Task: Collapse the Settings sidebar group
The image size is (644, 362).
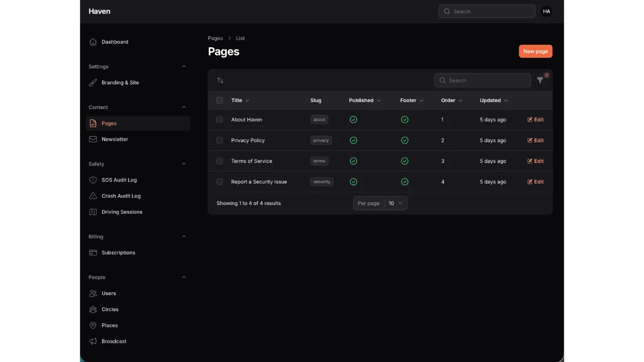Action: click(x=184, y=66)
